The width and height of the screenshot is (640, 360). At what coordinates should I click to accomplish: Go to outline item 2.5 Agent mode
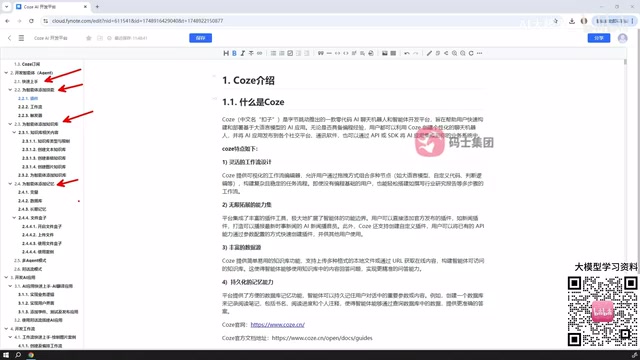click(30, 260)
